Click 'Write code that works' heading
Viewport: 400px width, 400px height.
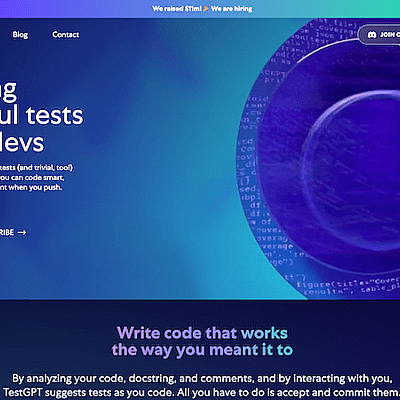point(202,333)
